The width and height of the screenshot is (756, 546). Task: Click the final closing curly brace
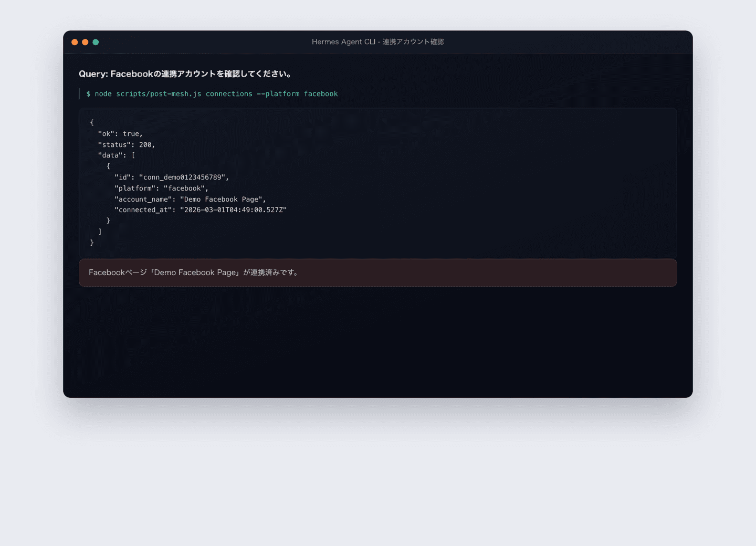click(x=92, y=243)
